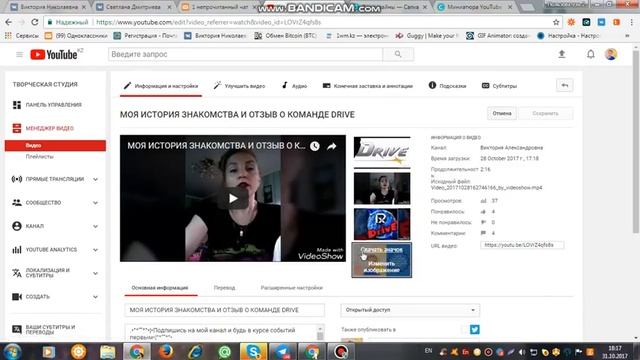Viewport: 640px width, 360px height.
Task: Open the Открытый доступ privacy dropdown
Action: click(410, 310)
